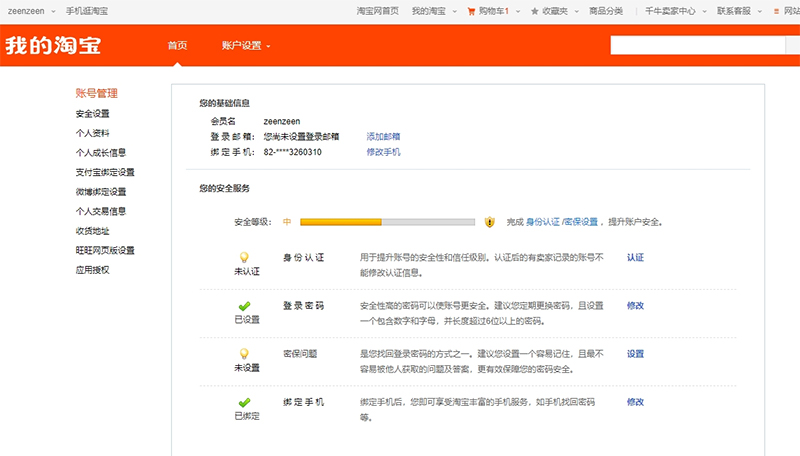This screenshot has height=456, width=800.
Task: Click the light bulb beside 密保问题
Action: 244,353
